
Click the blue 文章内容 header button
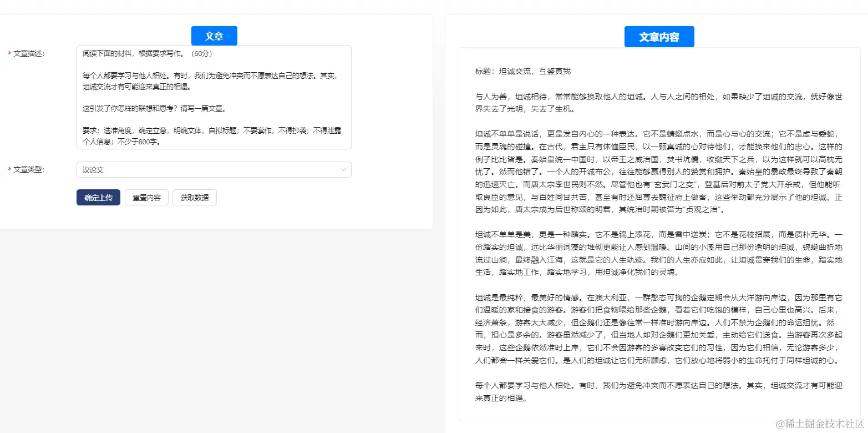coord(659,37)
